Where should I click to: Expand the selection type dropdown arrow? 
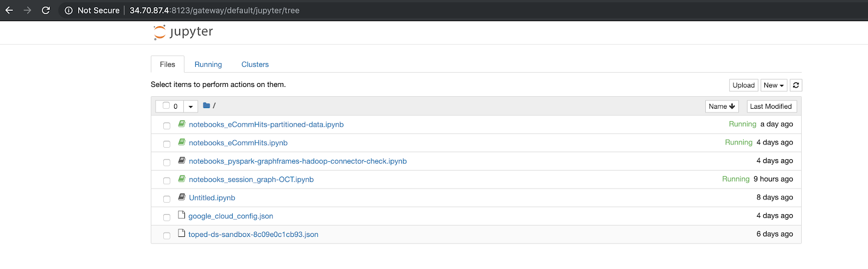point(190,107)
